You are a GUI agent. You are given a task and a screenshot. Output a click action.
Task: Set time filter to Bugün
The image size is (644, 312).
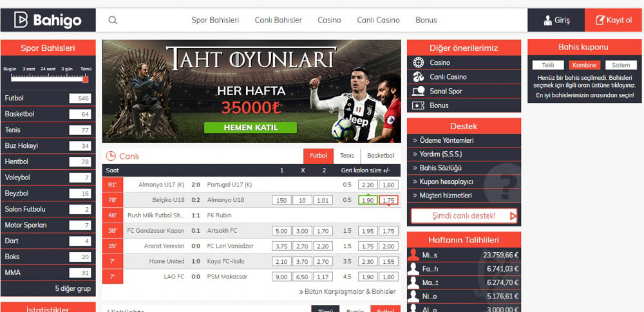tap(10, 69)
